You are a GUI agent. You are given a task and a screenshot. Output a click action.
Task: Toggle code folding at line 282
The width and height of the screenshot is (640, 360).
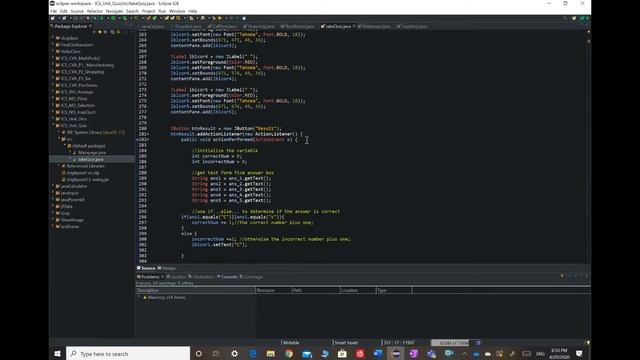point(148,140)
